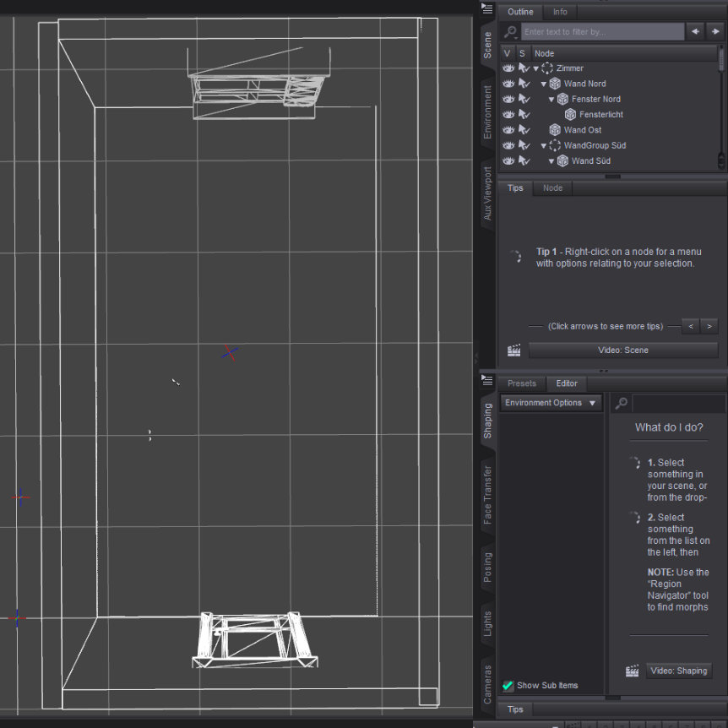Hide the Zimmer node with its eye icon
Viewport: 728px width, 728px height.
click(x=508, y=68)
